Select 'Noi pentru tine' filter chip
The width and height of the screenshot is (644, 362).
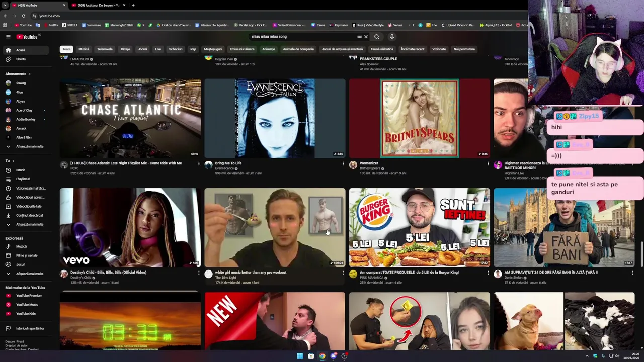[x=464, y=49]
